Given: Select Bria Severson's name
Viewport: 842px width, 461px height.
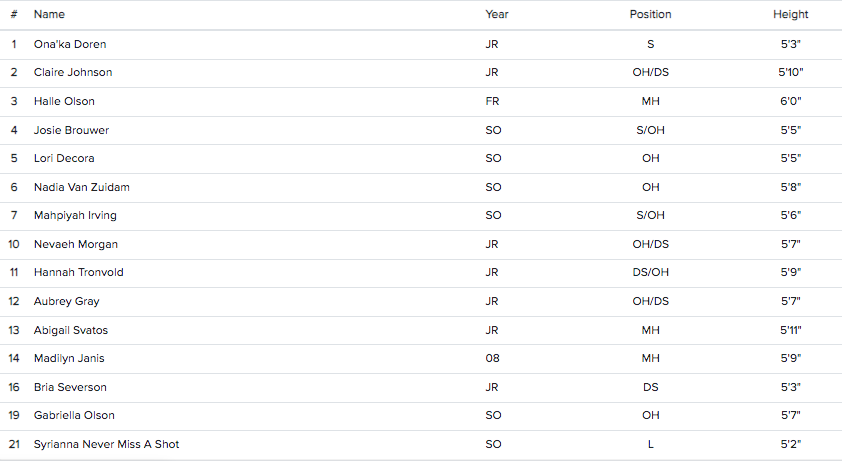Looking at the screenshot, I should click(70, 387).
